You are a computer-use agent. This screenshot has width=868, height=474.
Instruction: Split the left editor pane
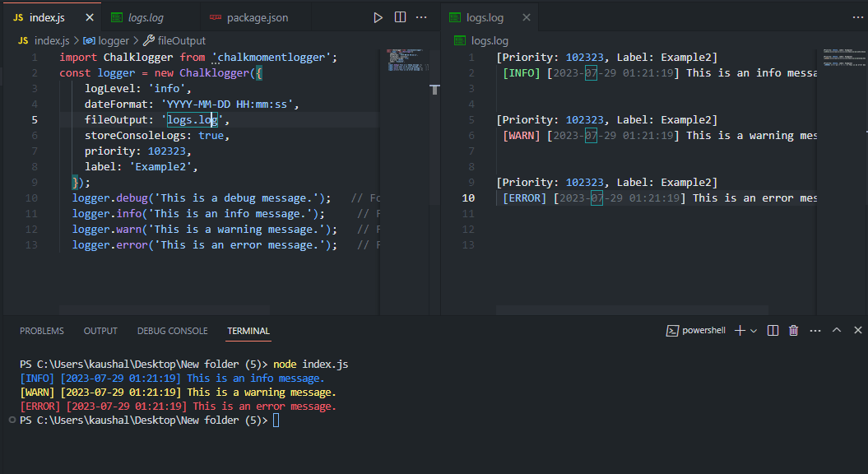tap(400, 17)
